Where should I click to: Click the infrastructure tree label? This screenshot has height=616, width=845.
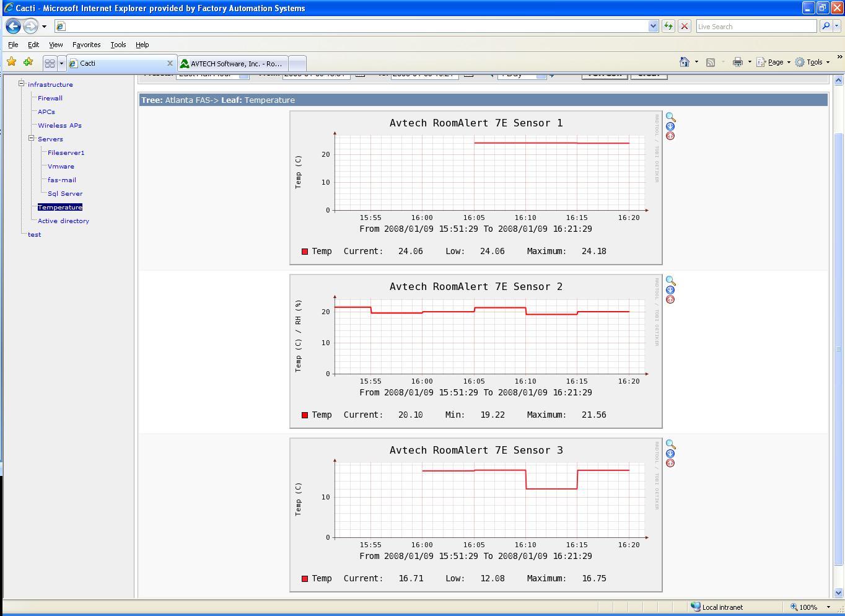click(50, 84)
